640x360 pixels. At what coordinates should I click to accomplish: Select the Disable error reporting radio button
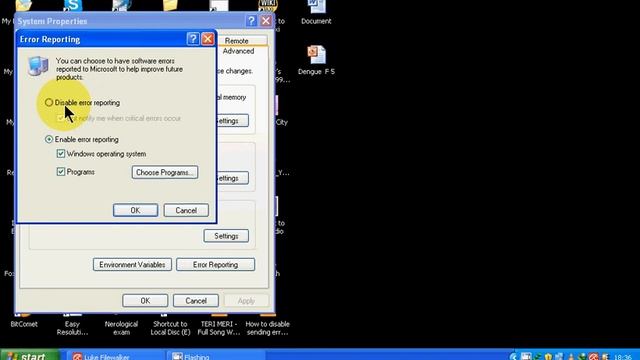[x=49, y=102]
